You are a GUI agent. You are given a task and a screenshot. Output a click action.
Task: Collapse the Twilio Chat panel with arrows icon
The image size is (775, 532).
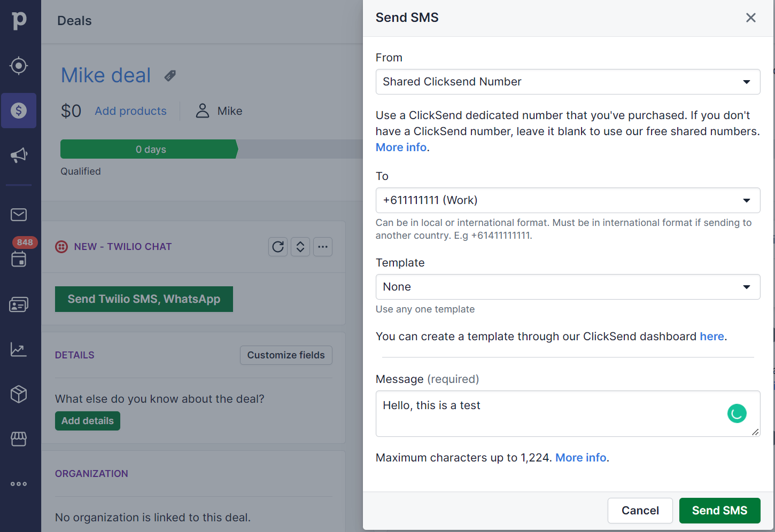[300, 247]
